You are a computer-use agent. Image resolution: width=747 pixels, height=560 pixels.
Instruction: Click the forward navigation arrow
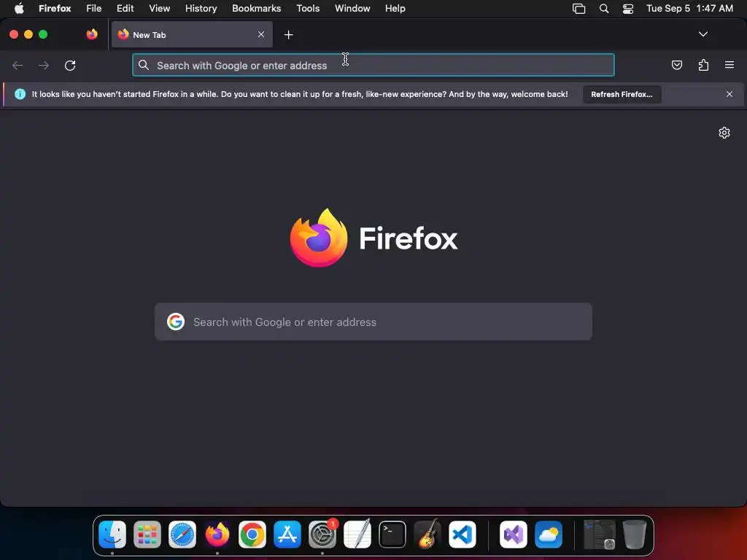(44, 65)
